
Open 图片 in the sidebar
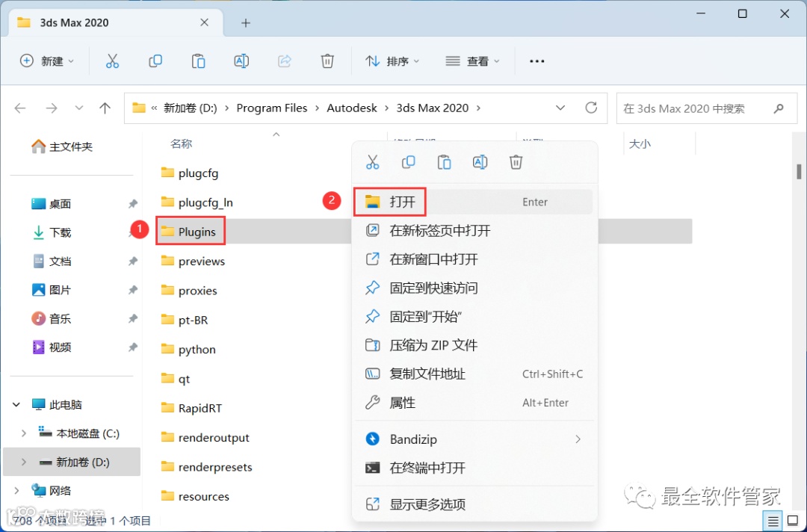[52, 290]
